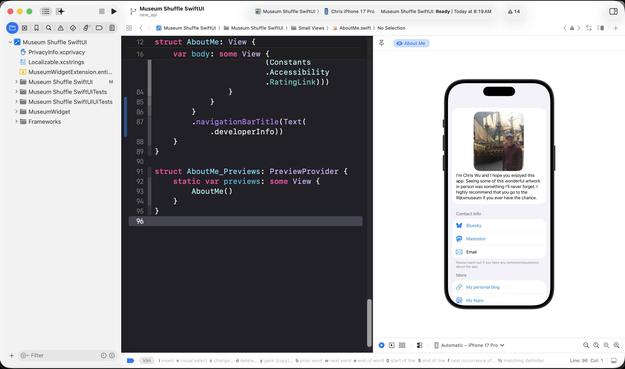
Task: Expand the MuseumWidget folder
Action: [x=16, y=112]
